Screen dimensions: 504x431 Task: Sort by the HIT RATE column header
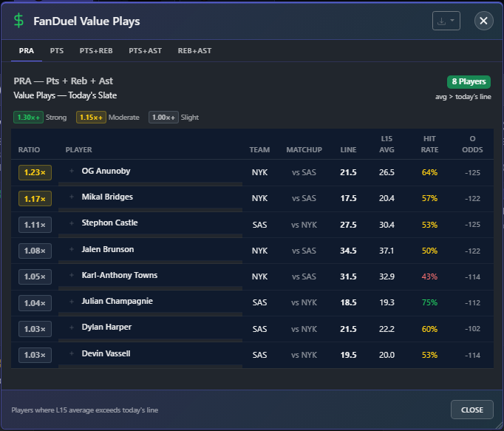430,144
